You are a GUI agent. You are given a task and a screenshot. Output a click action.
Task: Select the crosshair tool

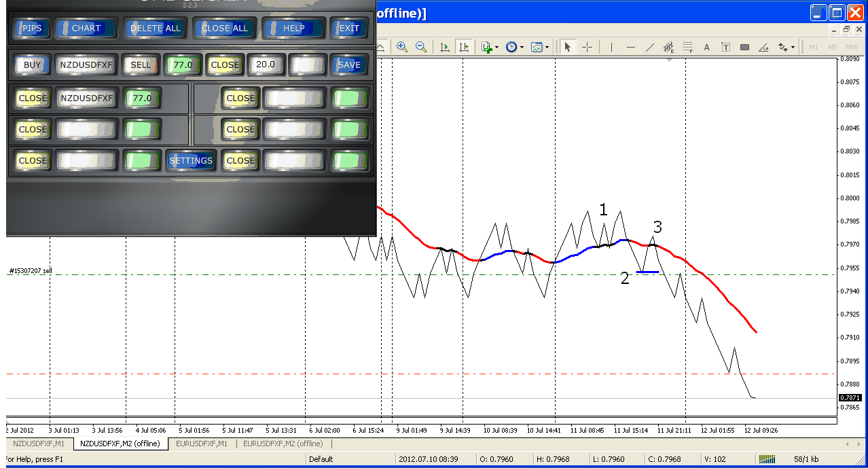click(587, 47)
